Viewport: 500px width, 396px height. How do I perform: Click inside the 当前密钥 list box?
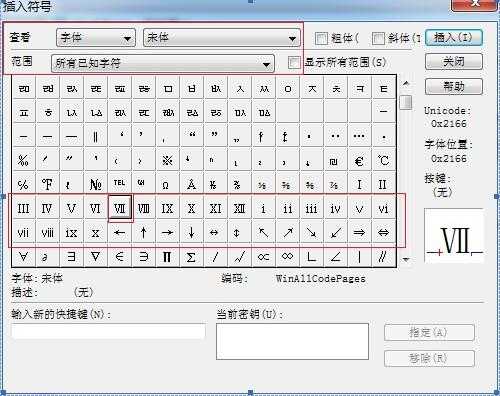(292, 341)
